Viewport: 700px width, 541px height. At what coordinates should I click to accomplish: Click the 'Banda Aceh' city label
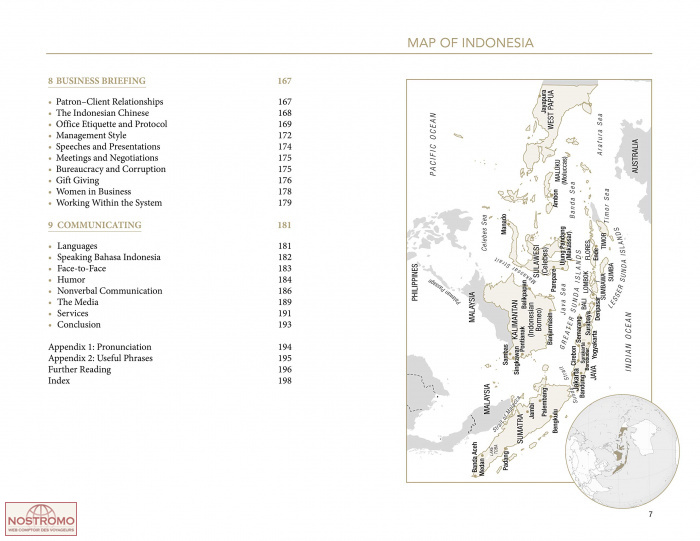(x=474, y=458)
